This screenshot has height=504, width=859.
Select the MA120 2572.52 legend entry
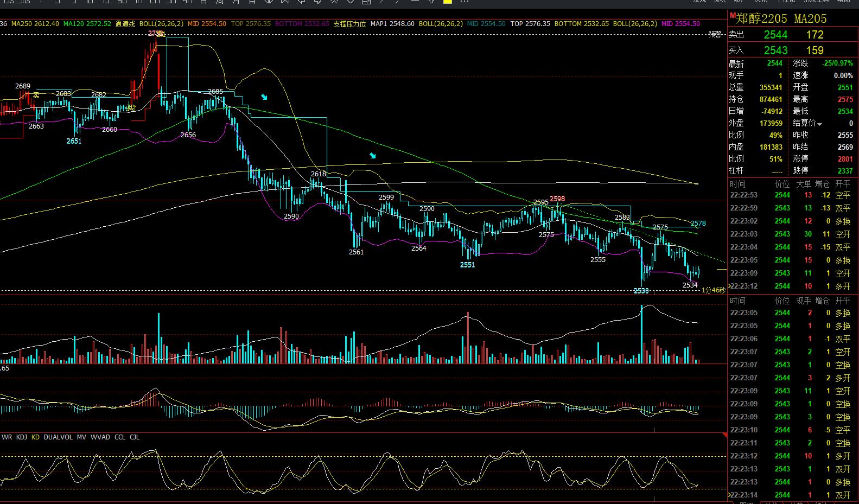coord(87,24)
